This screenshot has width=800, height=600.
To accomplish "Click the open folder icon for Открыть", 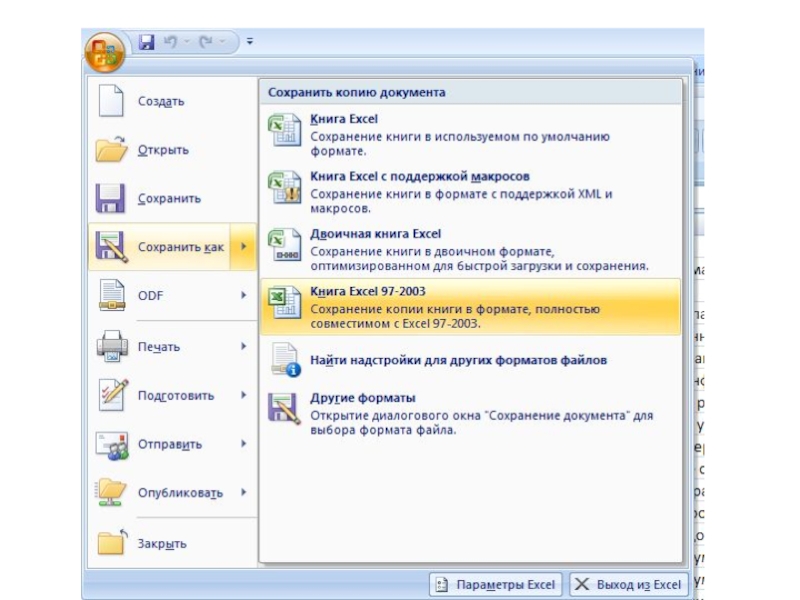I will 111,149.
